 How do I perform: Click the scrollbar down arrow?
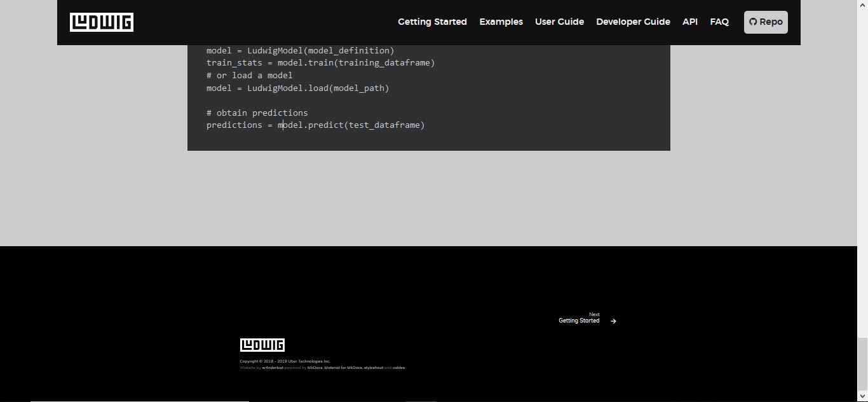pos(864,397)
